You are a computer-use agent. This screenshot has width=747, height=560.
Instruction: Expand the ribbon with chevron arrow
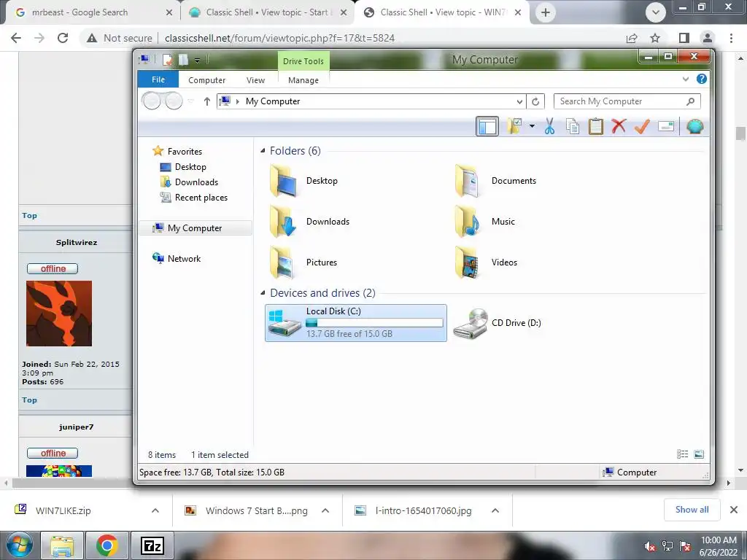(686, 79)
